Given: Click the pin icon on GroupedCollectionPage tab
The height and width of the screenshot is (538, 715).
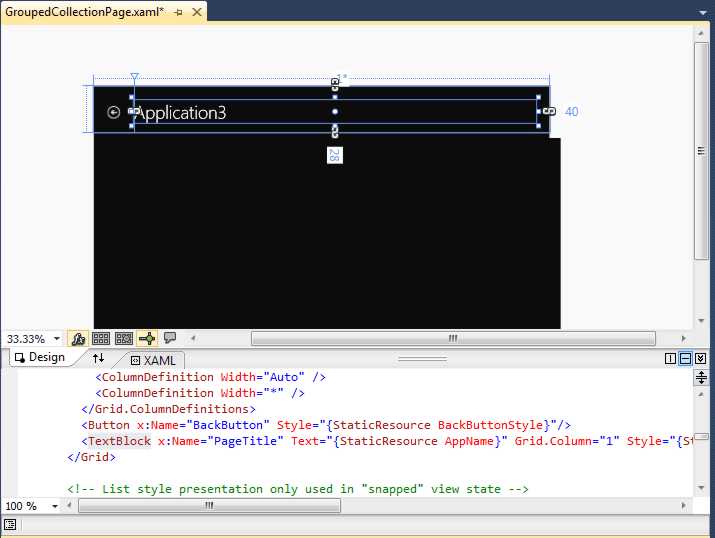Looking at the screenshot, I should click(x=178, y=12).
